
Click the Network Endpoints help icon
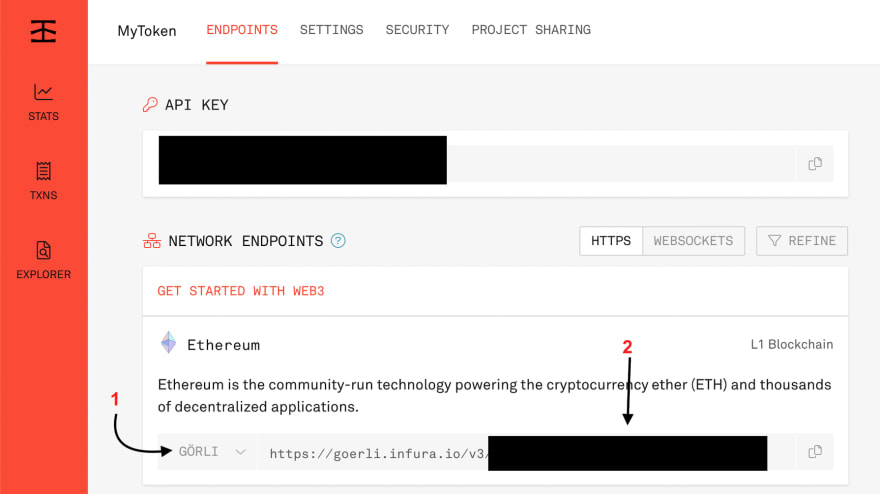(x=338, y=241)
